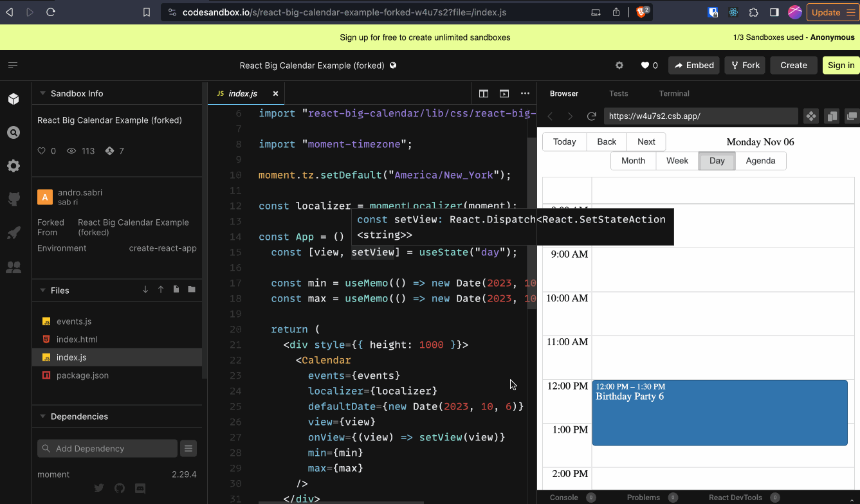Screen dimensions: 860x504
Task: Switch to the Tests tab
Action: click(618, 93)
